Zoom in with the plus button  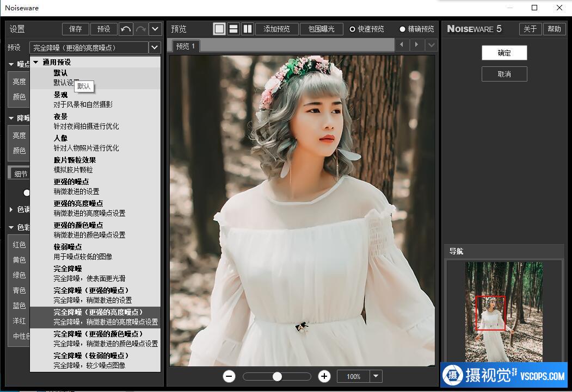(324, 376)
